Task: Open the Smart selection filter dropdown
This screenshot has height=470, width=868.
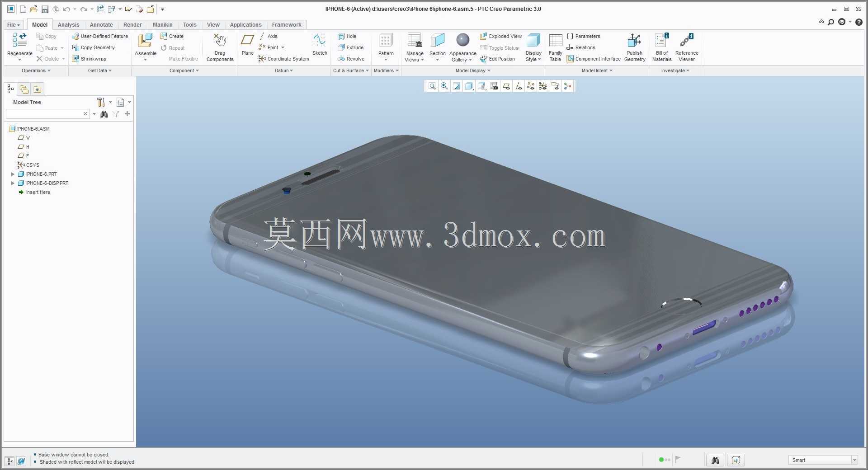Action: tap(854, 460)
